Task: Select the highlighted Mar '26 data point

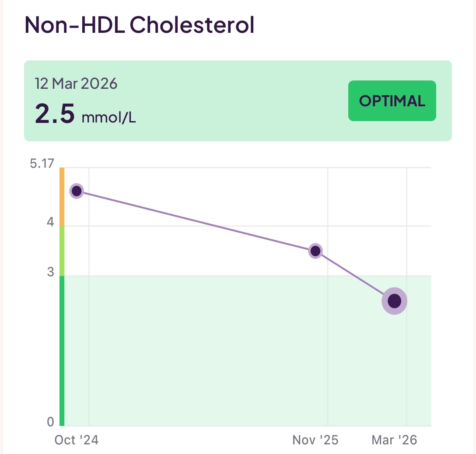Action: pyautogui.click(x=394, y=300)
